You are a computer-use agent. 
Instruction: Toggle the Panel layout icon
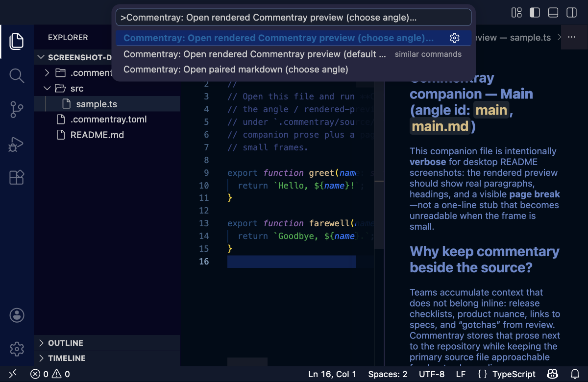(553, 12)
